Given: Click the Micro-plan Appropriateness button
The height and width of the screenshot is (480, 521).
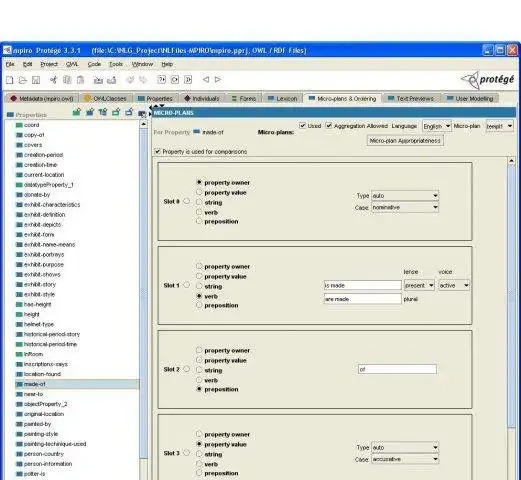Looking at the screenshot, I should (405, 141).
